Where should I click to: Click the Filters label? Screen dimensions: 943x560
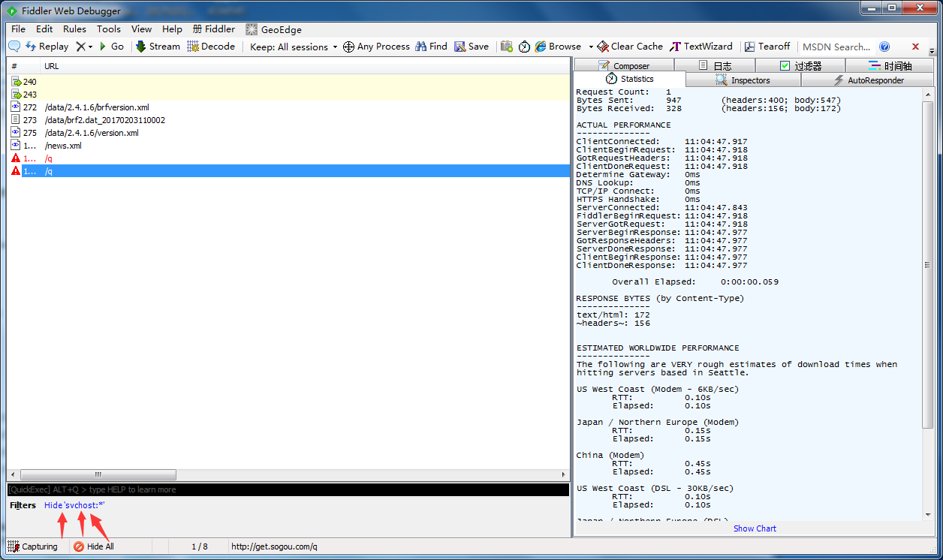click(x=23, y=505)
